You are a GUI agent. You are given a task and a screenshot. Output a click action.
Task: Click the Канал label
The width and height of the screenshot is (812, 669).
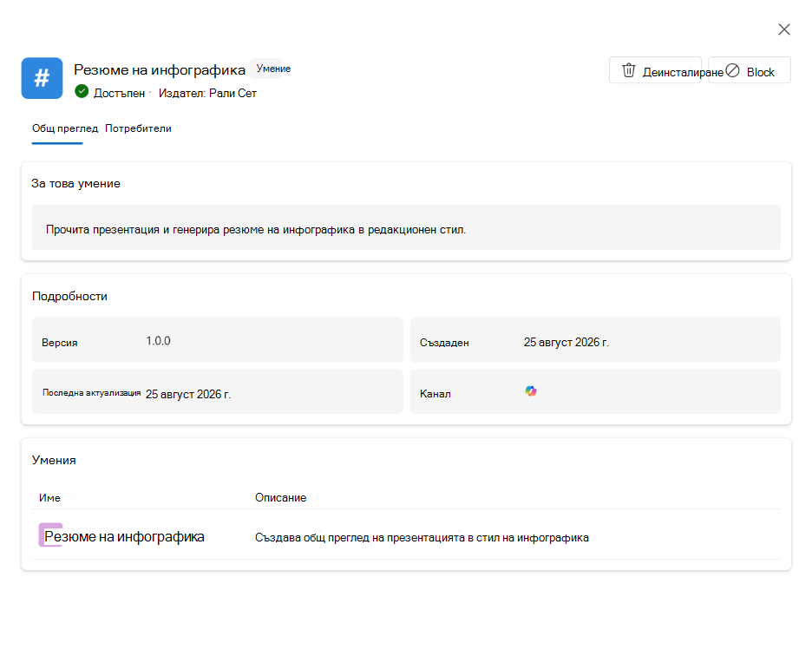[x=435, y=394]
